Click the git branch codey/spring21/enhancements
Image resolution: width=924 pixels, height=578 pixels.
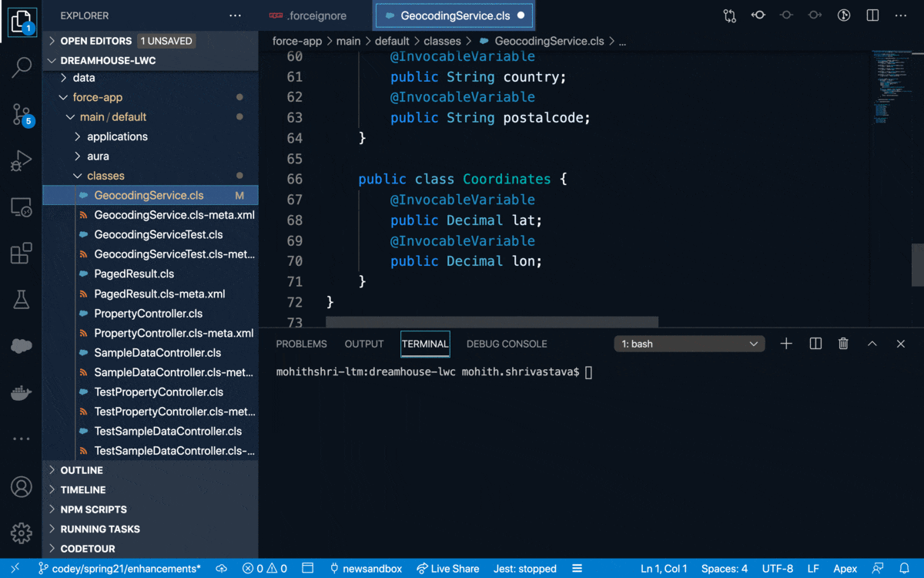coord(119,569)
